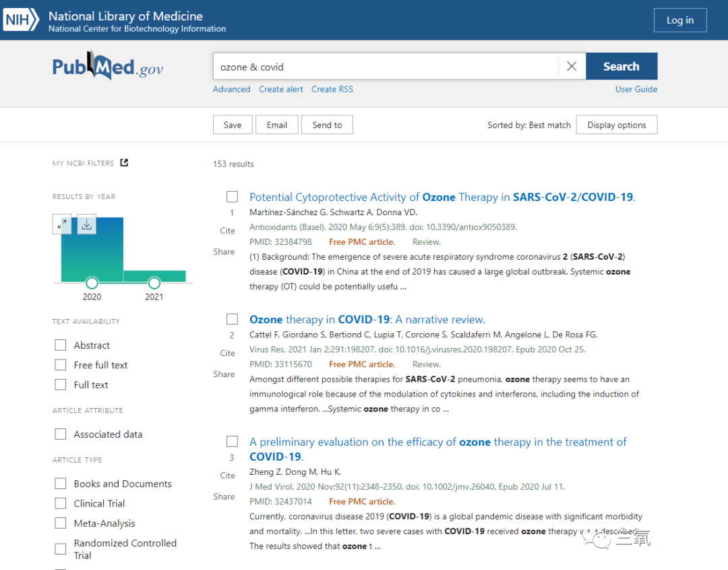Open the PubMed.gov home logo
Screen dimensions: 728x570
[x=108, y=66]
